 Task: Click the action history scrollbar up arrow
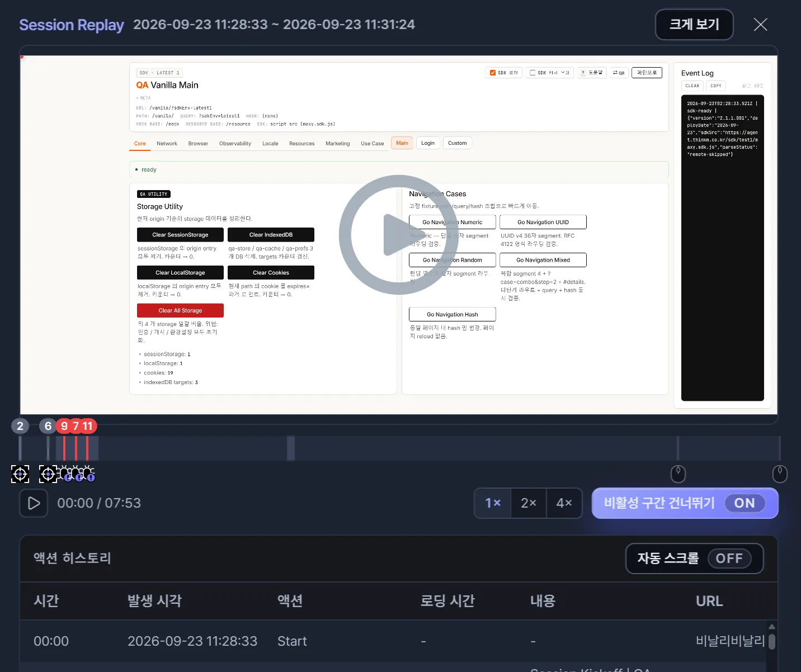772,627
